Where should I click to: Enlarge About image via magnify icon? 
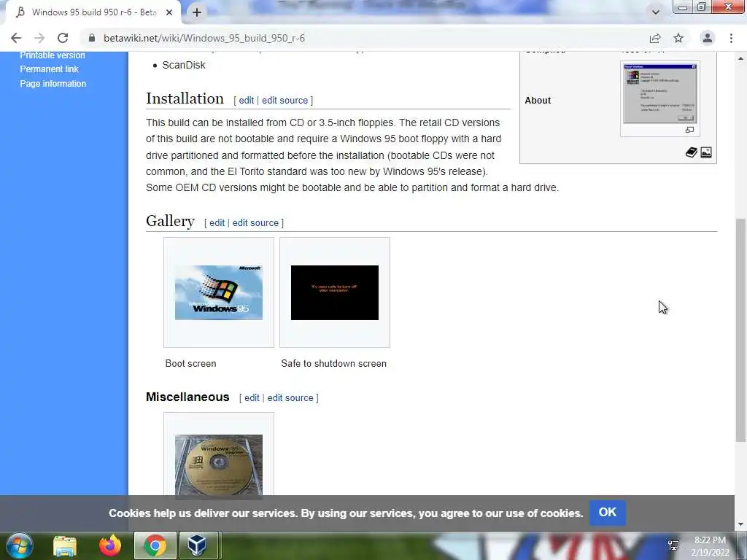click(x=689, y=130)
